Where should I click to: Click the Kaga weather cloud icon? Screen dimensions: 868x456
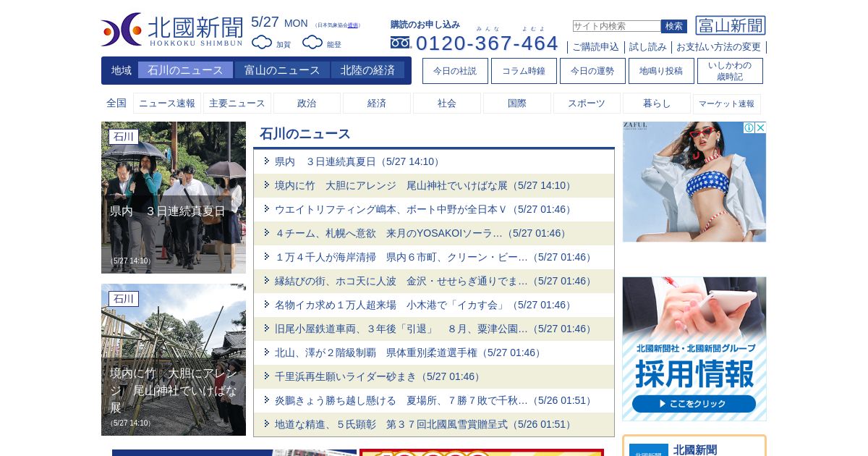262,43
